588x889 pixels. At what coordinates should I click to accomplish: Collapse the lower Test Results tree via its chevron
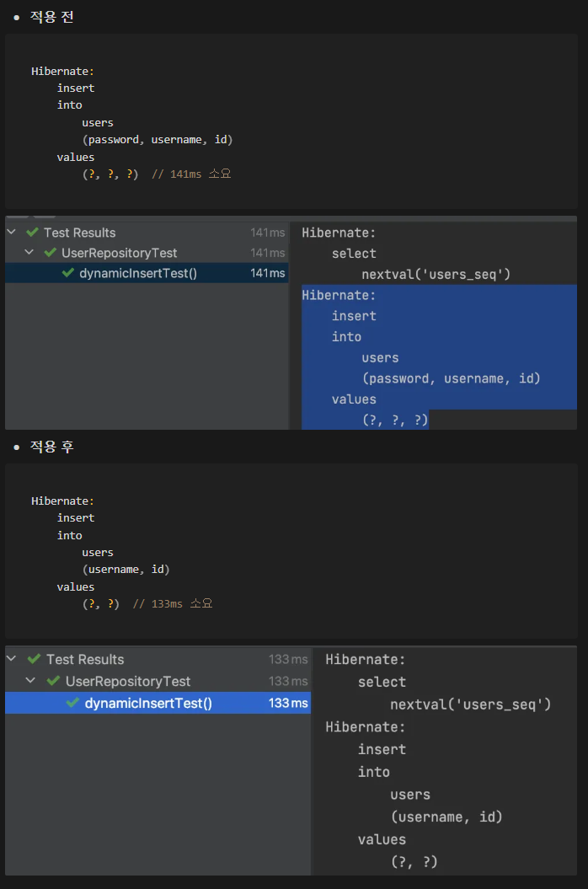coord(10,659)
